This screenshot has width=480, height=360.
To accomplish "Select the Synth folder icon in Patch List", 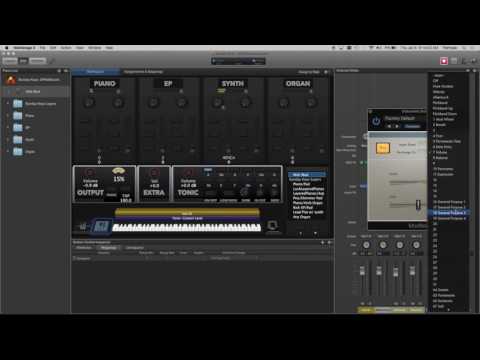I will pos(18,140).
